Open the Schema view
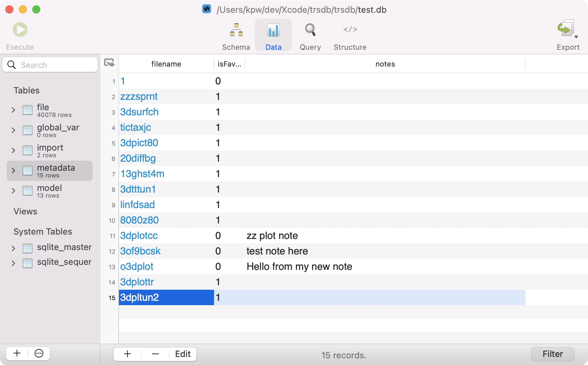The width and height of the screenshot is (588, 365). pos(236,36)
